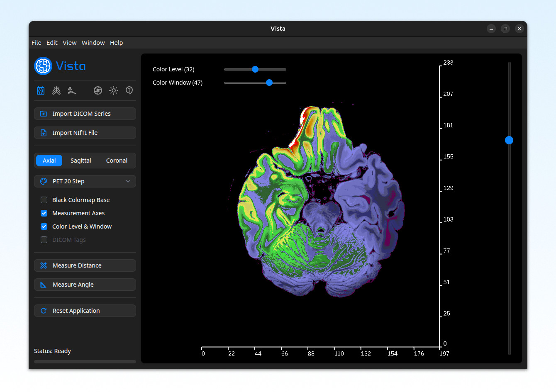
Task: Open the File menu
Action: (37, 43)
